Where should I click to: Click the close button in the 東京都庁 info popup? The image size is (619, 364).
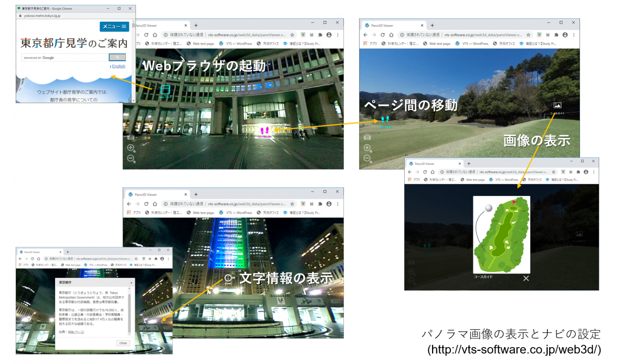(123, 343)
